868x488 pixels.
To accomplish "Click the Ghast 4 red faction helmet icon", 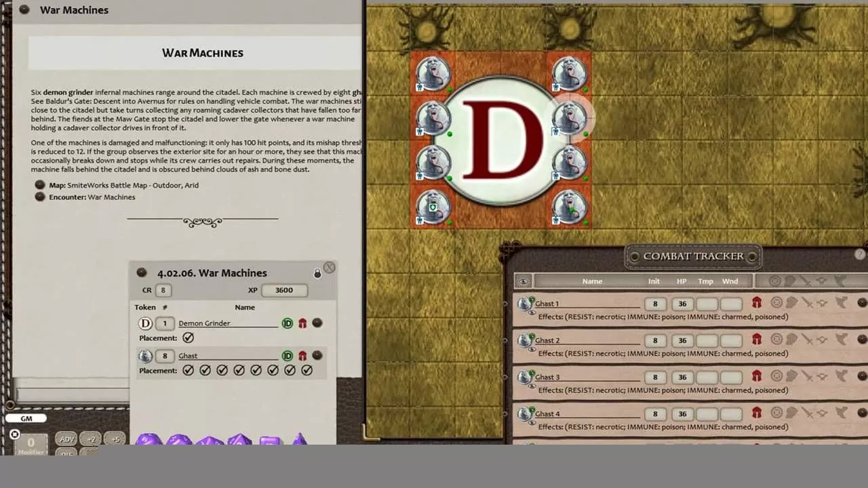I will 757,412.
